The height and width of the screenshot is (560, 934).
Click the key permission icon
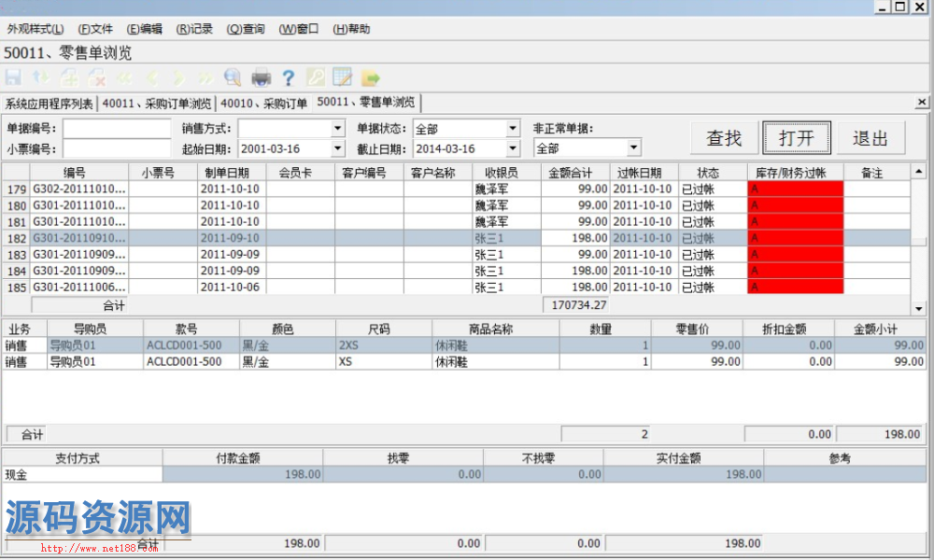(316, 78)
